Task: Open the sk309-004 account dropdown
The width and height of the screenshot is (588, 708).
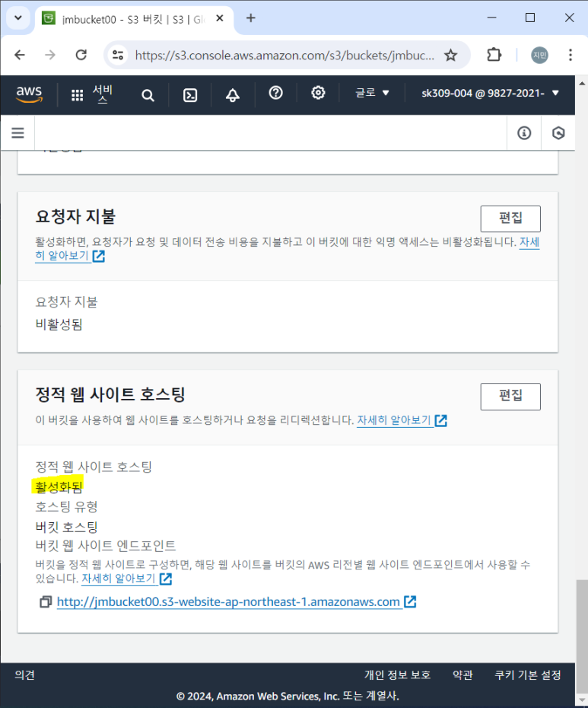Action: point(491,93)
